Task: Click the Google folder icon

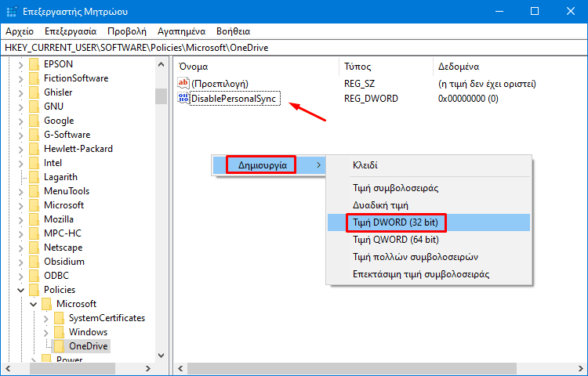Action: click(x=34, y=121)
